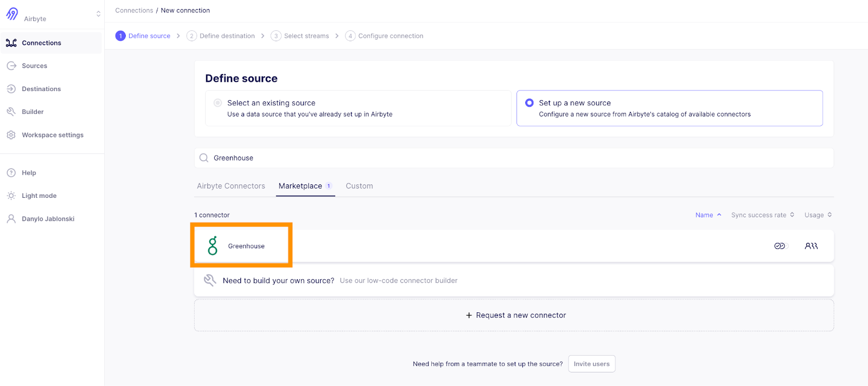Image resolution: width=868 pixels, height=386 pixels.
Task: Expand the Airbyte workspace switcher
Action: (98, 14)
